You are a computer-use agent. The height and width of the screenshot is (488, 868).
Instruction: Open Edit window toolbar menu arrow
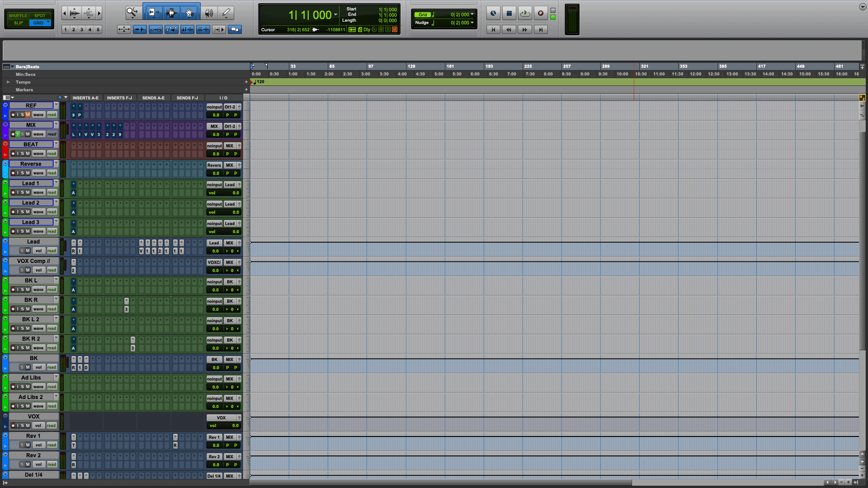[863, 7]
